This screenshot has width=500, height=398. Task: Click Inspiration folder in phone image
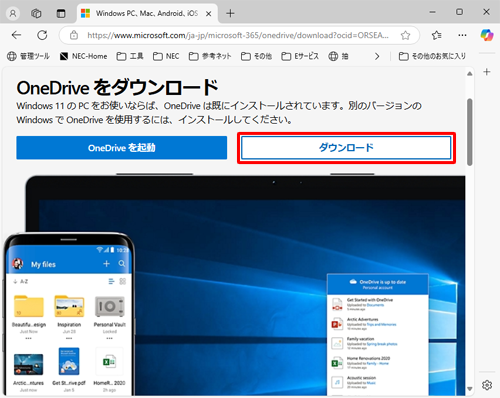[69, 315]
